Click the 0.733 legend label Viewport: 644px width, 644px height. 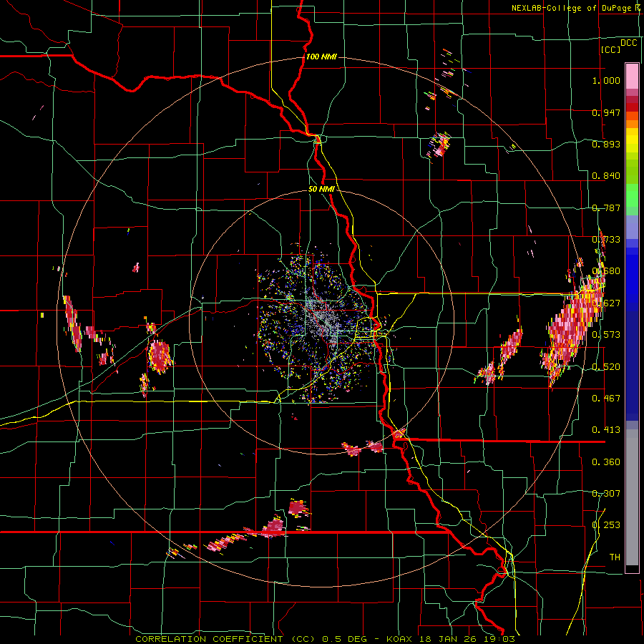[606, 240]
